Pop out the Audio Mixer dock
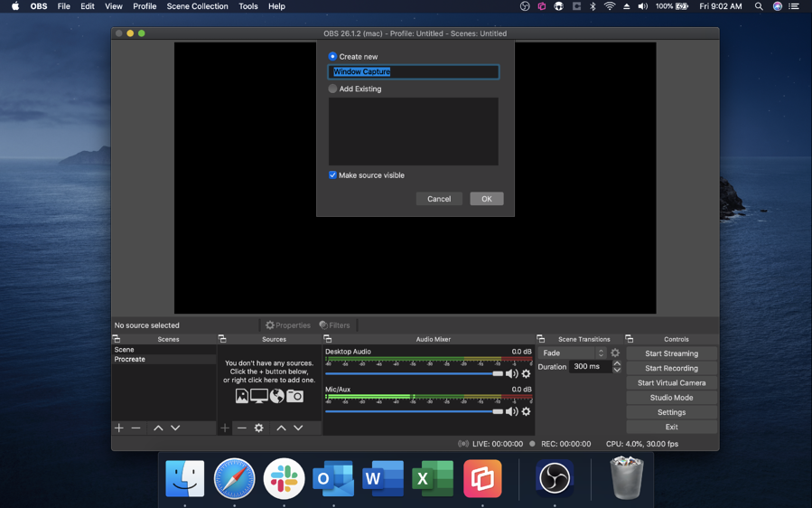The height and width of the screenshot is (508, 812). pos(327,339)
